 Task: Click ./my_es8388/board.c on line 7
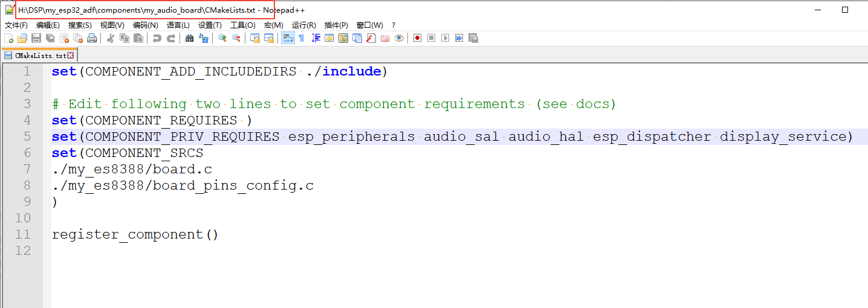point(132,169)
